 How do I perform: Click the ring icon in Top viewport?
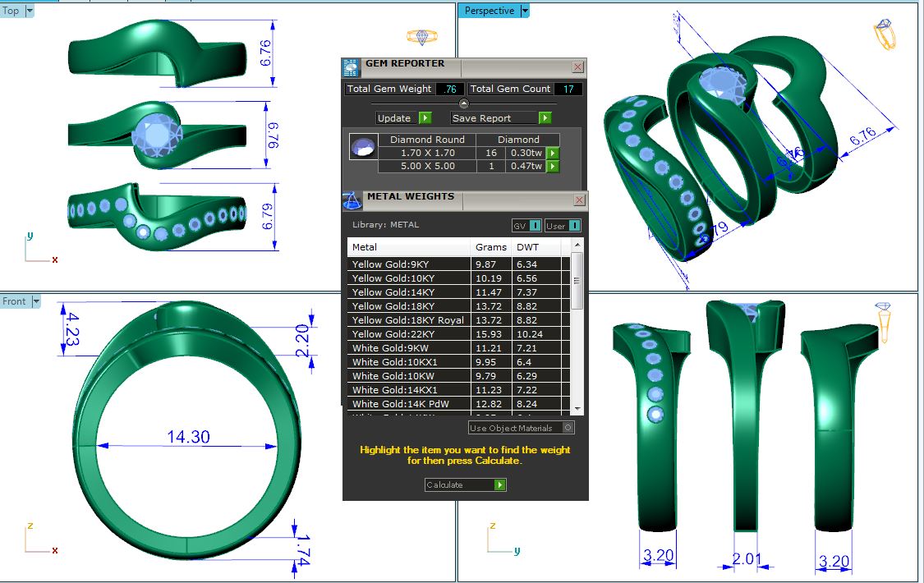(421, 38)
